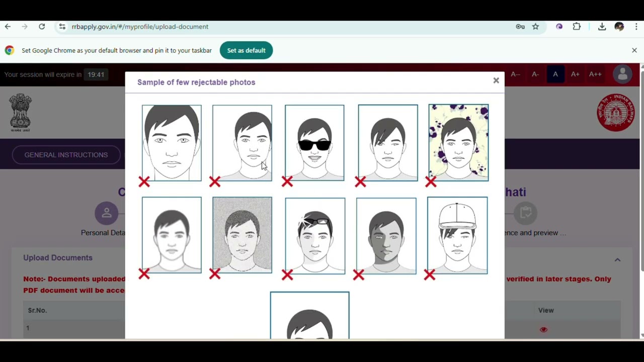The height and width of the screenshot is (362, 644).
Task: Open site information icon in address bar
Action: pyautogui.click(x=62, y=27)
